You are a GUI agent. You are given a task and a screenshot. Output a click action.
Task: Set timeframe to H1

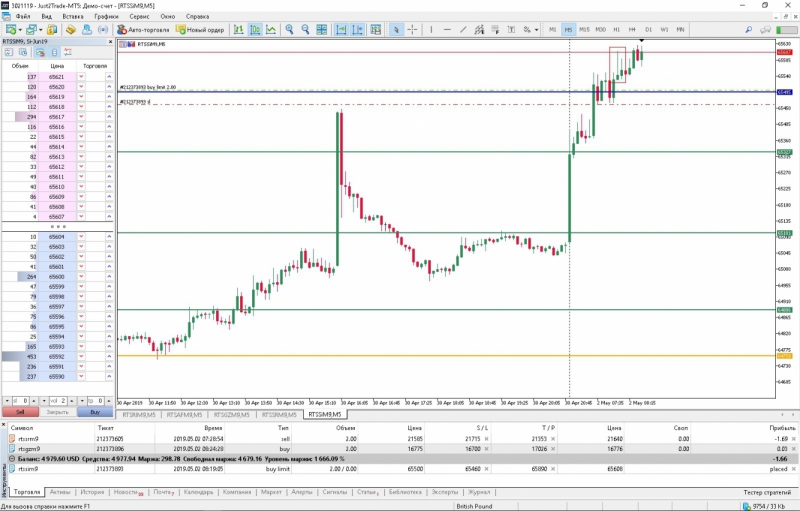click(x=616, y=30)
